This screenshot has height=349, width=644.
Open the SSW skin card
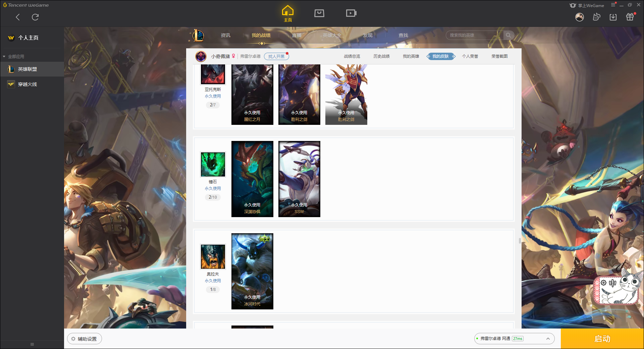point(299,179)
